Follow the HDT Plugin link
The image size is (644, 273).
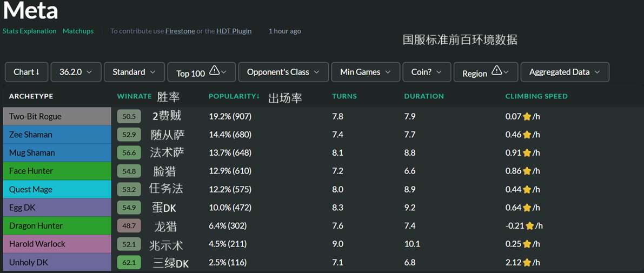(x=234, y=31)
